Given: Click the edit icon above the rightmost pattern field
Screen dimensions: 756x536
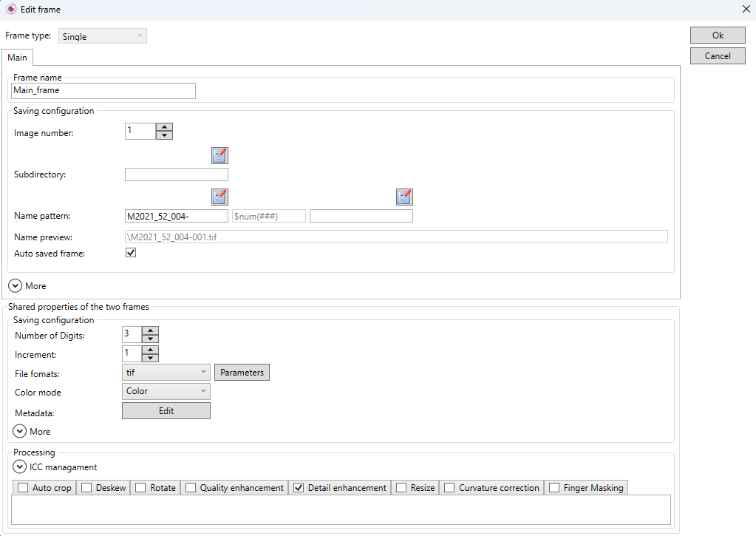Looking at the screenshot, I should point(403,197).
